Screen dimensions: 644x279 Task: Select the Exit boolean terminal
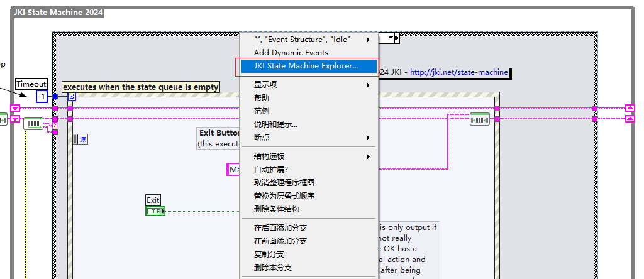(x=155, y=211)
